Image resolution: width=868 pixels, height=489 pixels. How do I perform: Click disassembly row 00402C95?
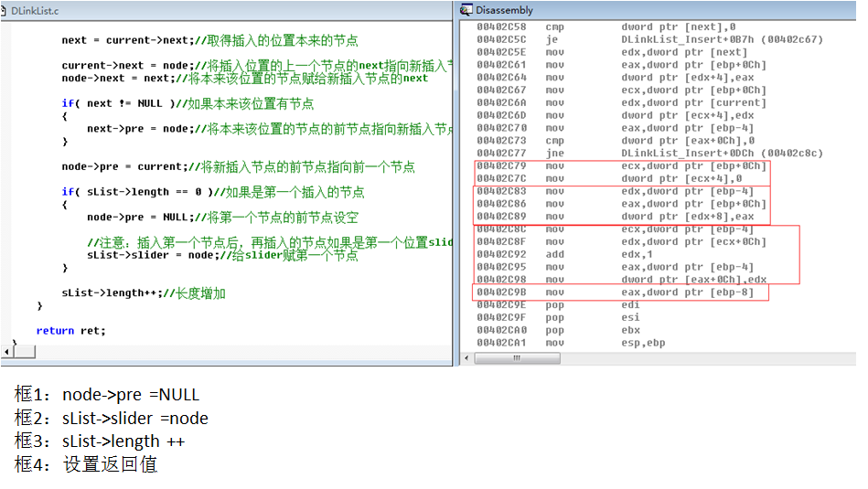pyautogui.click(x=615, y=267)
